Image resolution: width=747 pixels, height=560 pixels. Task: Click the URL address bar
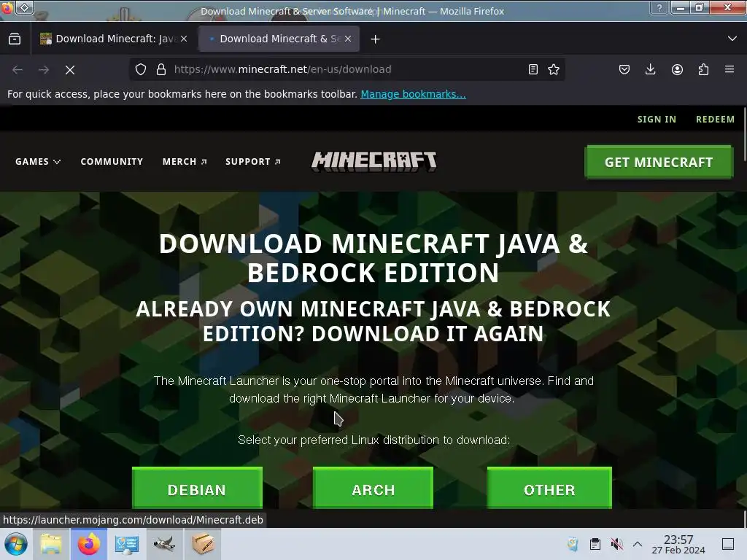coord(347,69)
